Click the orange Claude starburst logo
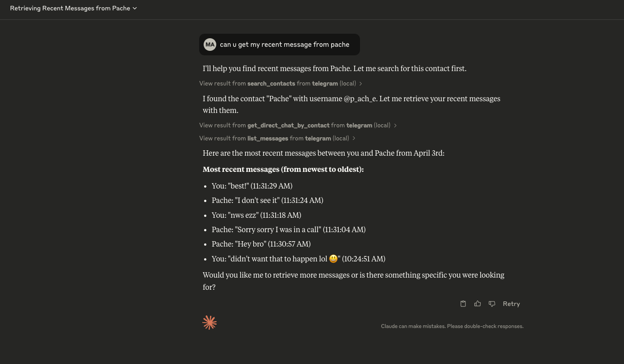Screen dimensions: 624x364 pyautogui.click(x=210, y=323)
